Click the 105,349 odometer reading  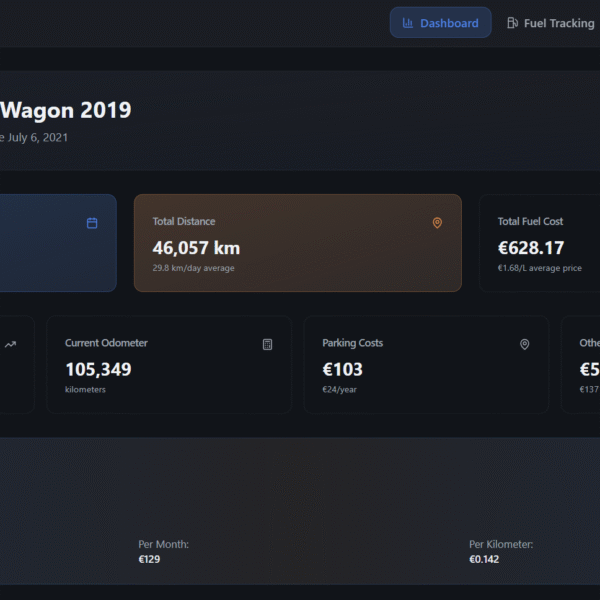coord(98,369)
